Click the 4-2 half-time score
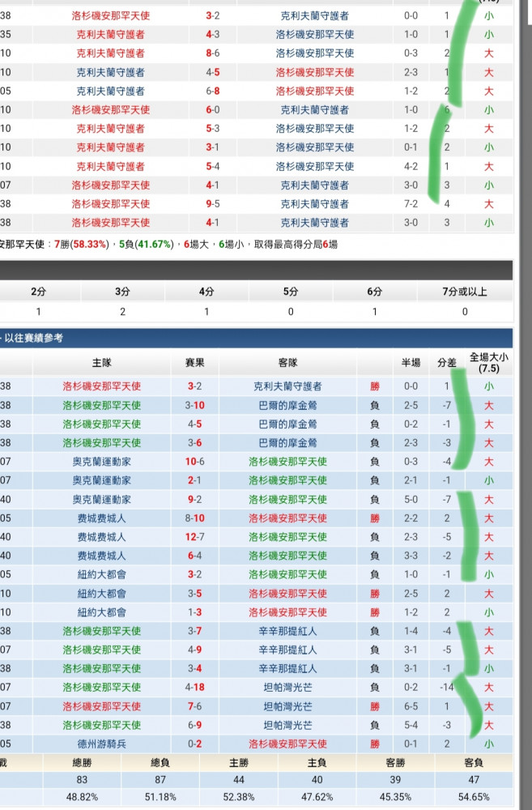Screen dimensions: 532x810 coord(411,166)
